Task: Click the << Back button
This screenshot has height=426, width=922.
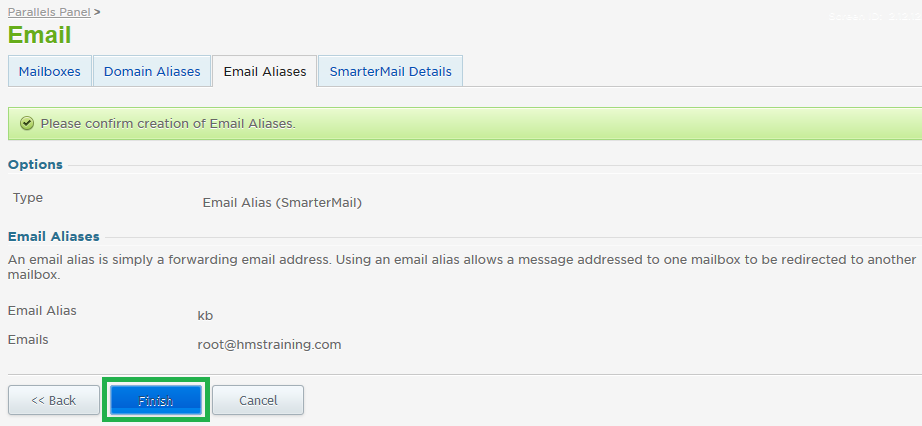Action: pyautogui.click(x=54, y=400)
